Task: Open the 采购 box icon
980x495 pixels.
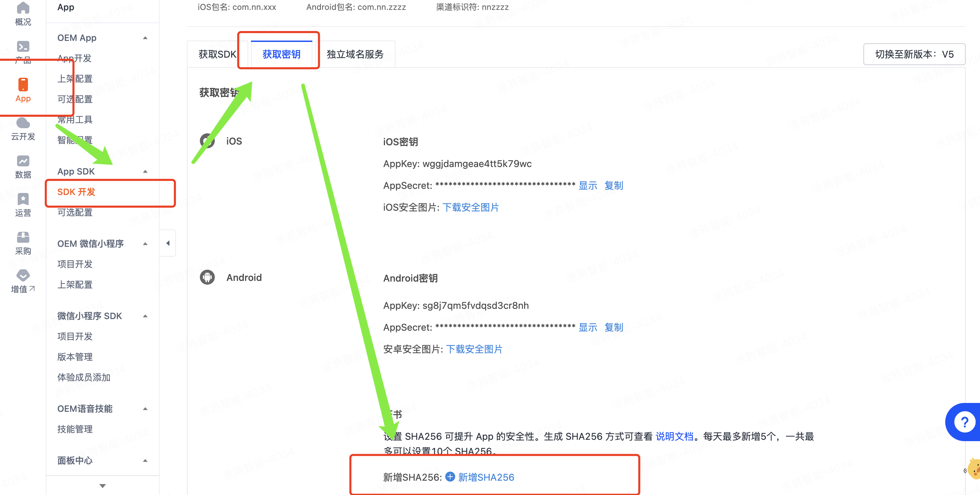Action: (x=23, y=237)
